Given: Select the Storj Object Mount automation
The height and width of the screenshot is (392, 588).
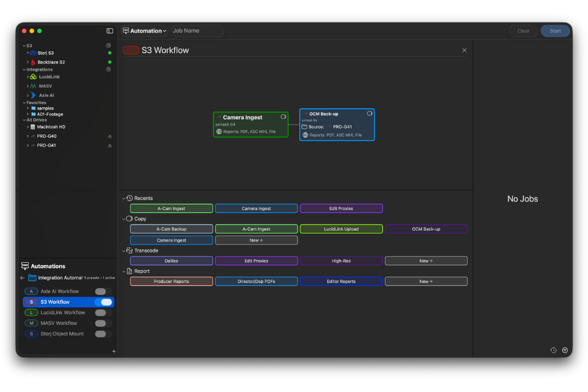Looking at the screenshot, I should click(x=62, y=333).
